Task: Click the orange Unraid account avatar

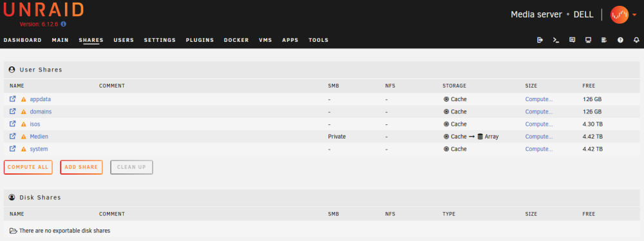Action: [x=620, y=15]
